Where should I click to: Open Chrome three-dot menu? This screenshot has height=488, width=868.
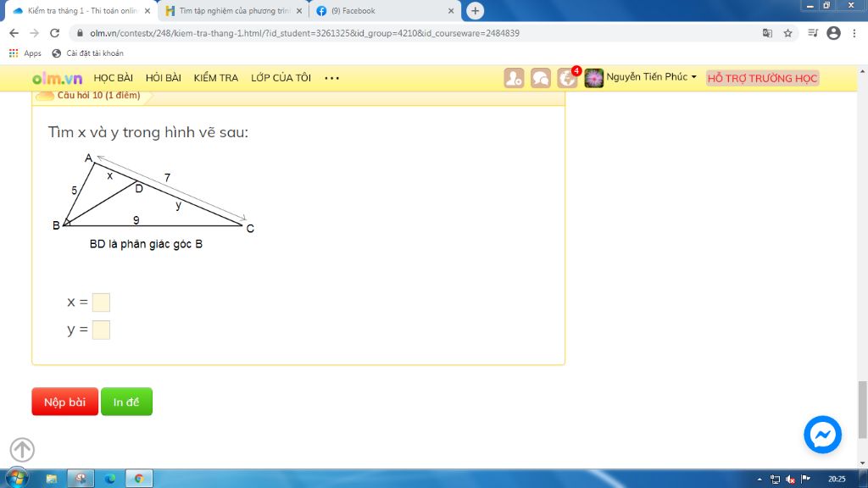pyautogui.click(x=854, y=33)
